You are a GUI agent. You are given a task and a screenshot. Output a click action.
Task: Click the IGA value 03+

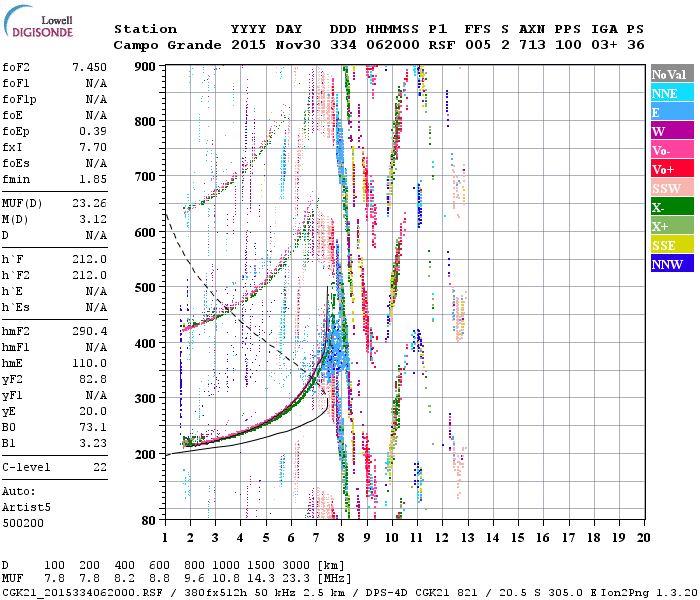tap(604, 45)
